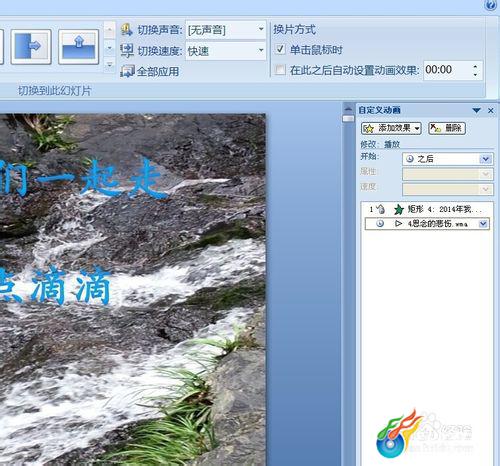Open the transition gallery more arrow

[109, 64]
